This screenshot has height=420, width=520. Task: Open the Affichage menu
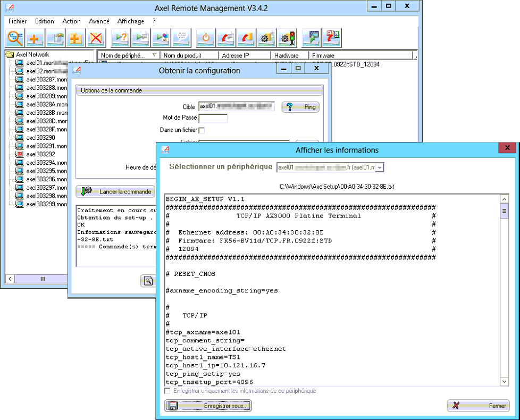(x=131, y=21)
